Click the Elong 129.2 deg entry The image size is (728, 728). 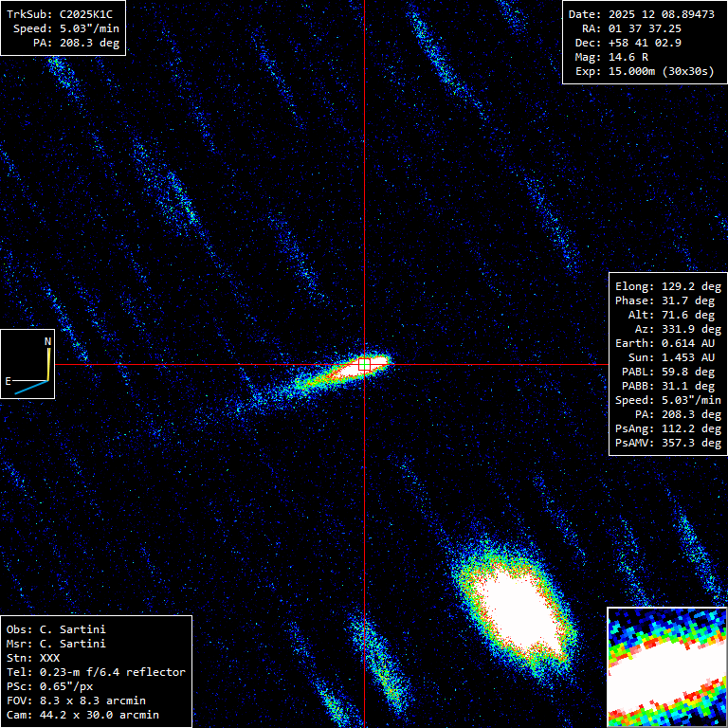coord(667,286)
